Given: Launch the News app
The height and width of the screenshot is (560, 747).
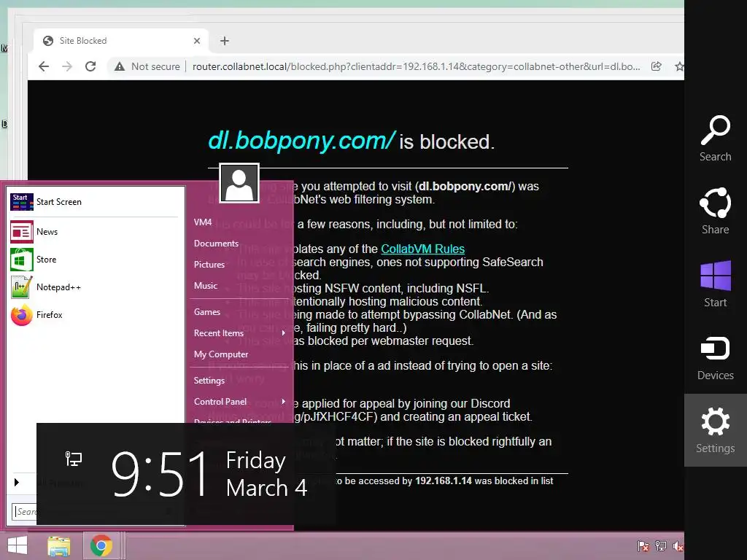Looking at the screenshot, I should pos(94,232).
